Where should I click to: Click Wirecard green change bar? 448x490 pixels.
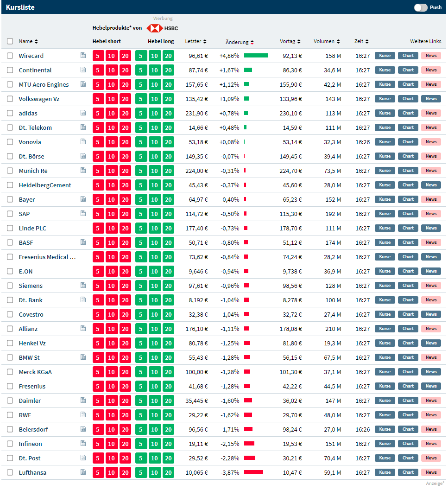click(256, 56)
